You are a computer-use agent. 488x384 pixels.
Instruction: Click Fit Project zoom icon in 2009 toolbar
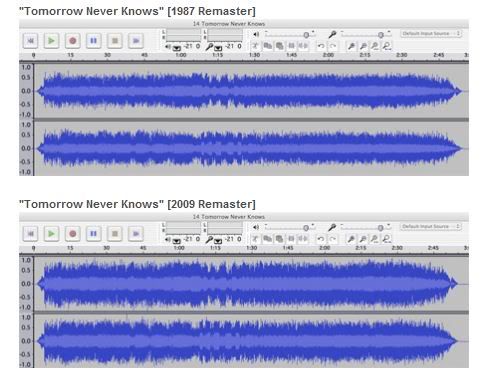386,239
